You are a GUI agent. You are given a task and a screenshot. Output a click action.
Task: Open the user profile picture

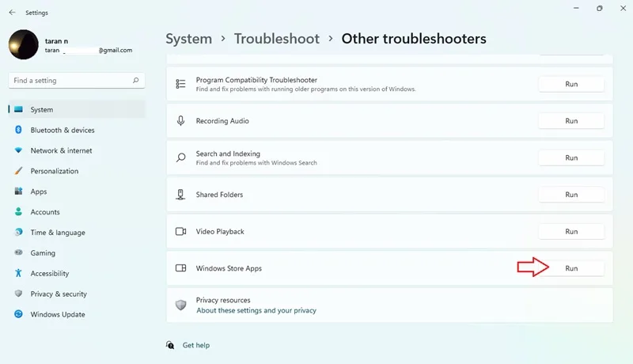[24, 44]
